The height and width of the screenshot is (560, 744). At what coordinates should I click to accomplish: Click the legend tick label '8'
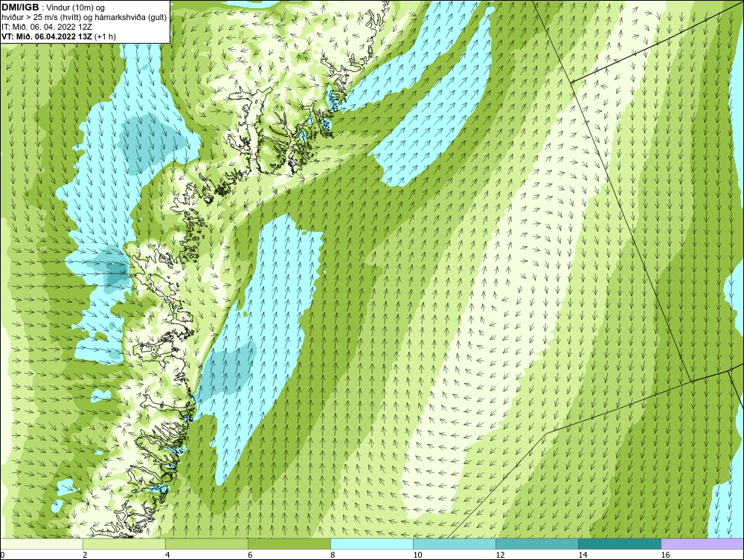[x=333, y=555]
